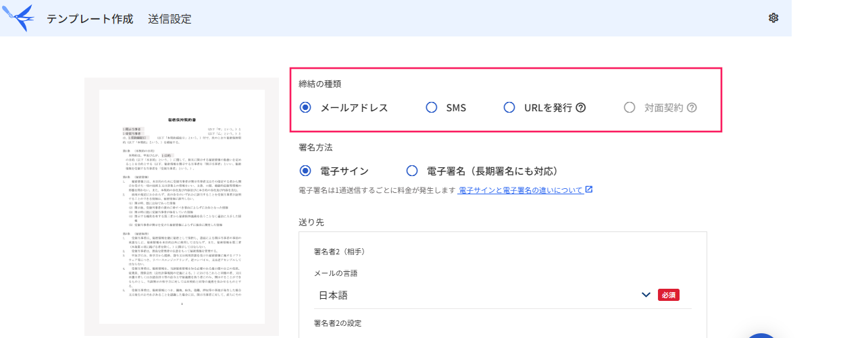868x338 pixels.
Task: Expand メールの言語 dropdown showing 日本語
Action: tap(503, 295)
